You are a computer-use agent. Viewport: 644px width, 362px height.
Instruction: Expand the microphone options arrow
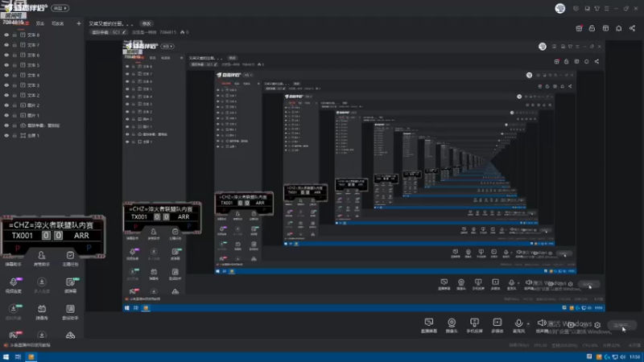[528, 323]
